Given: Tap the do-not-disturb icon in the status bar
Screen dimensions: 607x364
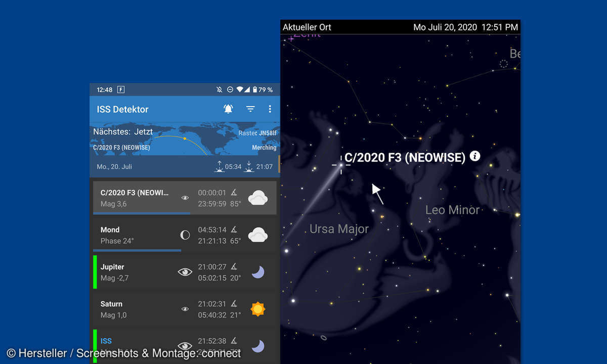Looking at the screenshot, I should [x=230, y=89].
